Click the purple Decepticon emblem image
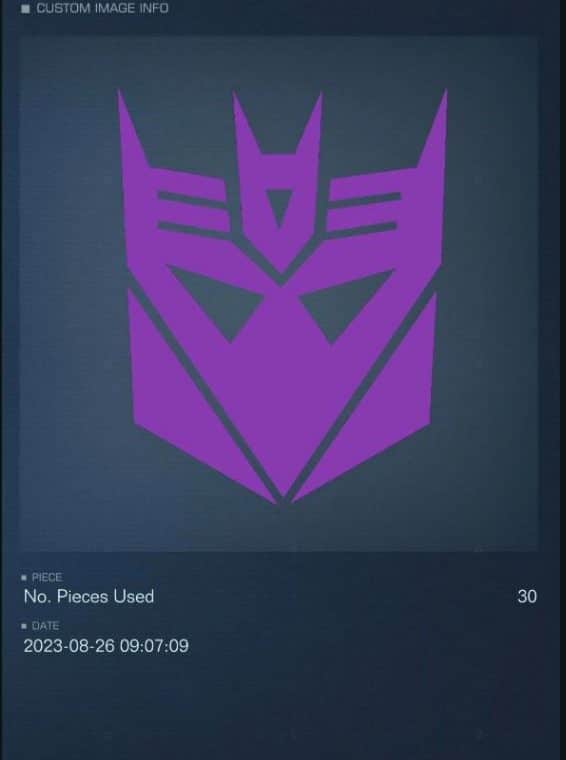Screen dimensions: 566x760 tap(283, 296)
